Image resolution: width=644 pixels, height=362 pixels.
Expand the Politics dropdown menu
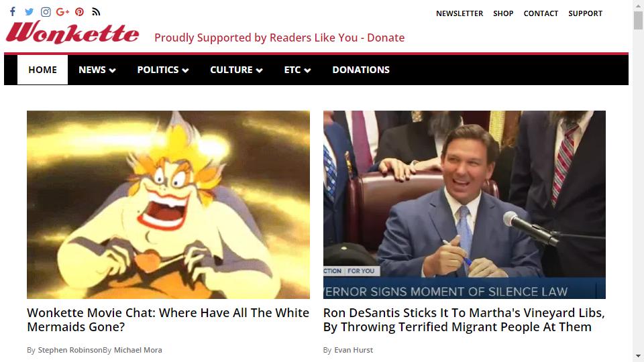[162, 70]
